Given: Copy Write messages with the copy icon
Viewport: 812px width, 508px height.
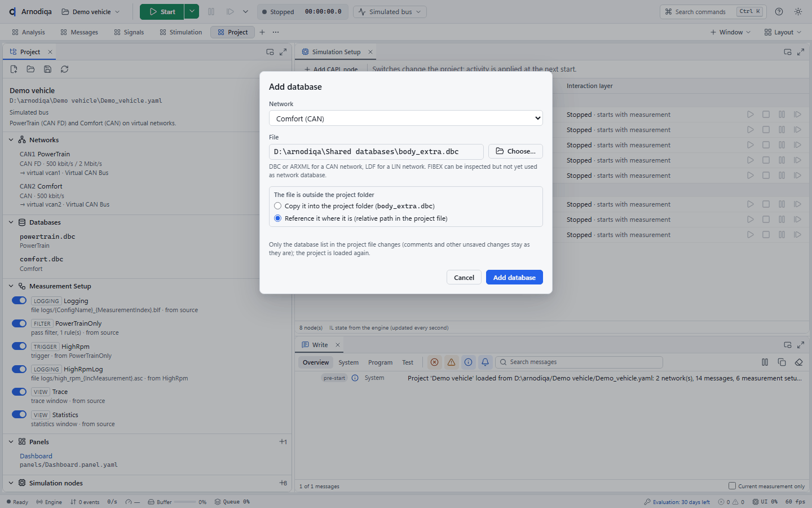Looking at the screenshot, I should pyautogui.click(x=782, y=362).
